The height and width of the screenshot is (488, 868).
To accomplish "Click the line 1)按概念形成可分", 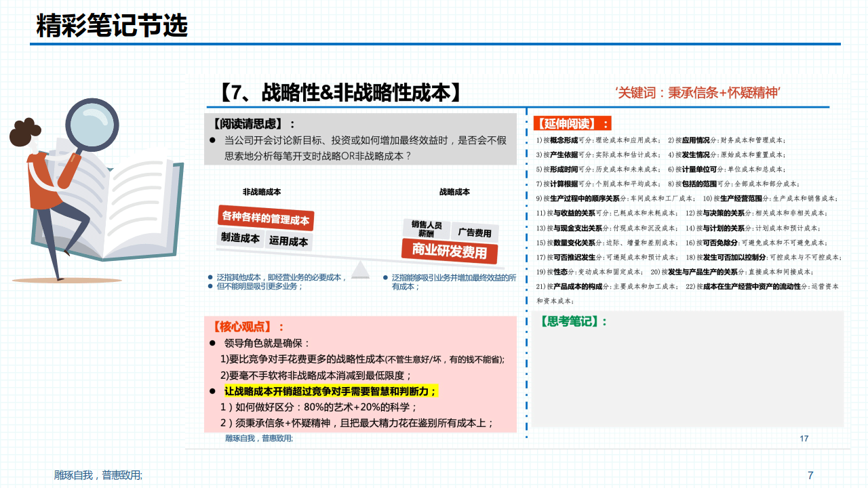I will pos(598,140).
